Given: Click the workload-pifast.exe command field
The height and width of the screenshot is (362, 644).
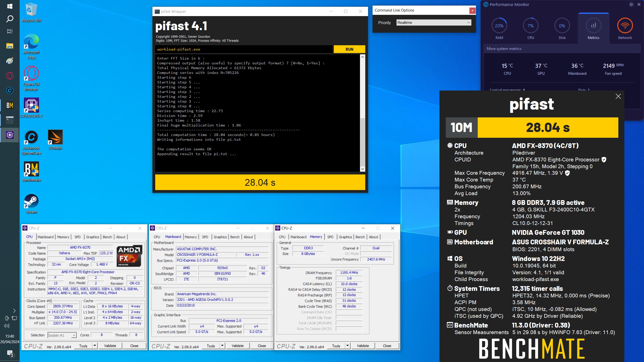Looking at the screenshot, I should 244,49.
